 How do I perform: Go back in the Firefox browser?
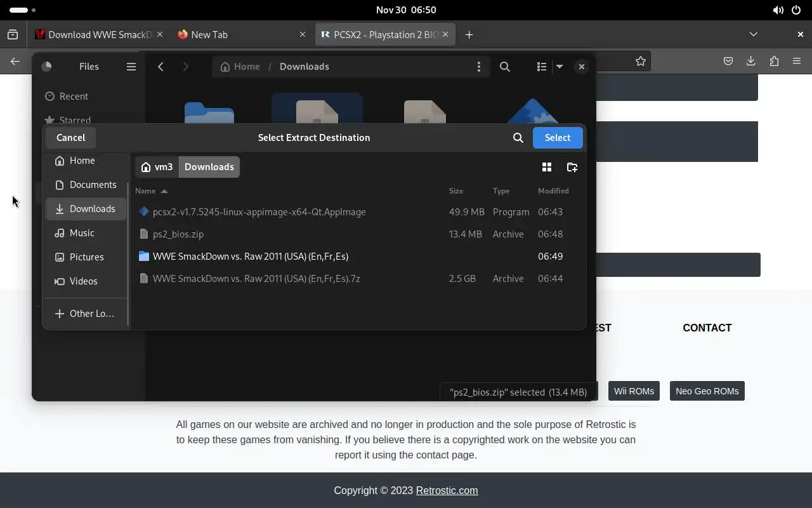point(15,61)
